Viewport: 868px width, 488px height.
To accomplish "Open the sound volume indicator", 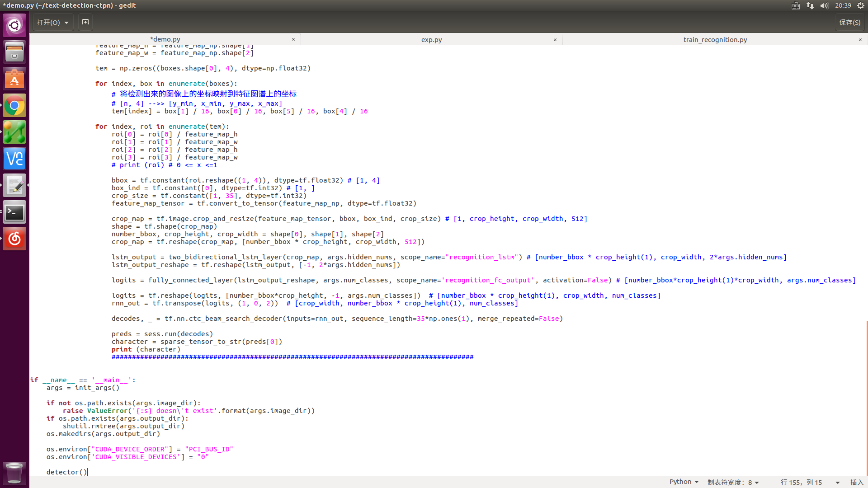I will pyautogui.click(x=825, y=5).
